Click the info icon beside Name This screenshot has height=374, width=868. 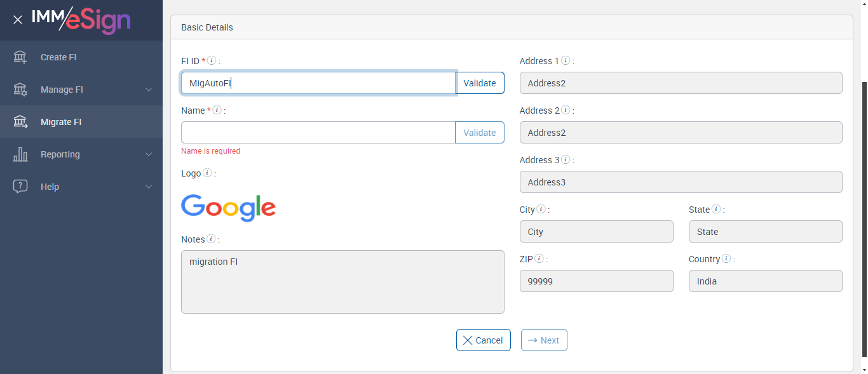pos(217,110)
